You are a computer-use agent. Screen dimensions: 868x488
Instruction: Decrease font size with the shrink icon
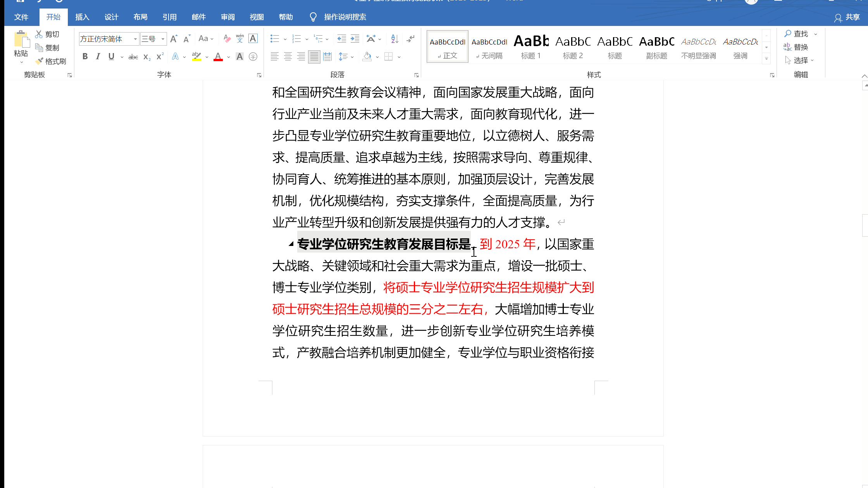(187, 39)
